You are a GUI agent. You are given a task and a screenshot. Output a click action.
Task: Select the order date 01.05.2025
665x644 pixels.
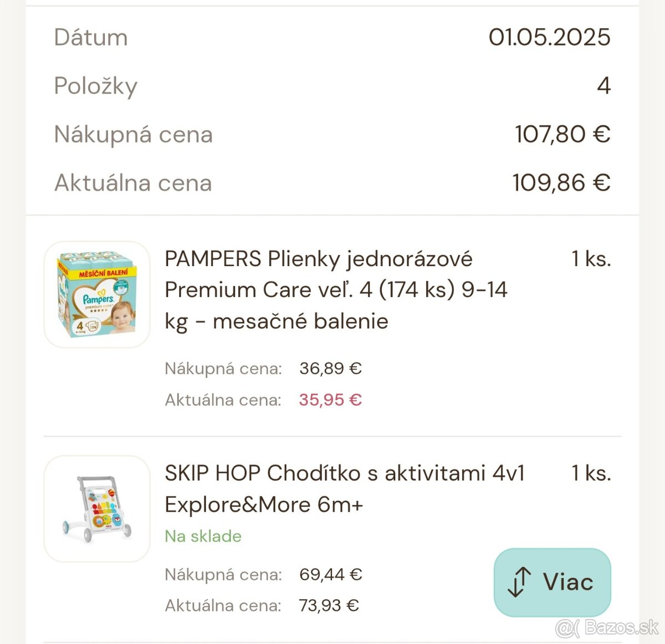(x=549, y=37)
